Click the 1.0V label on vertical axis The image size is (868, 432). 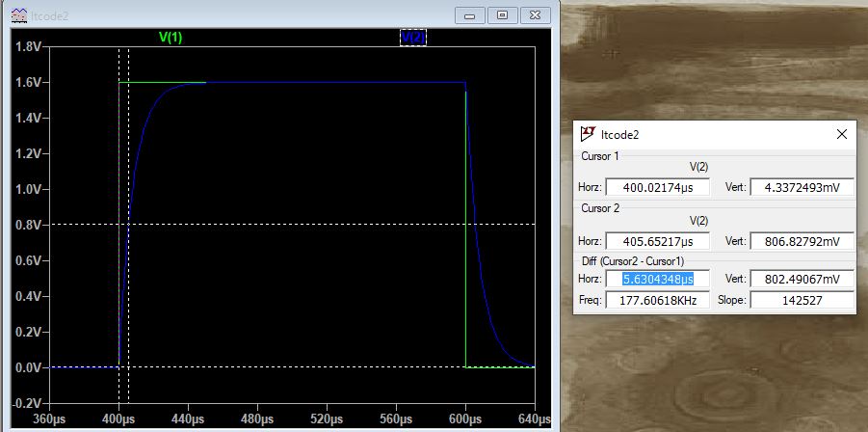click(x=28, y=189)
